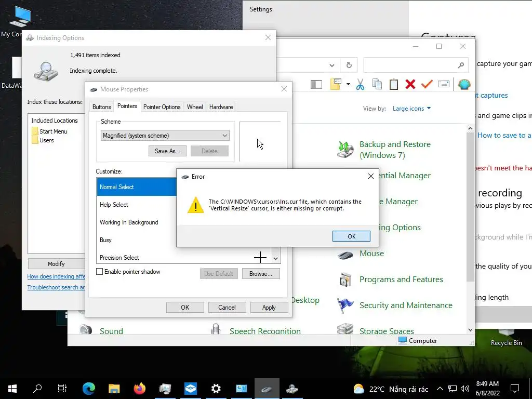Click the Browse... button
Screen dimensions: 532x399
point(261,274)
